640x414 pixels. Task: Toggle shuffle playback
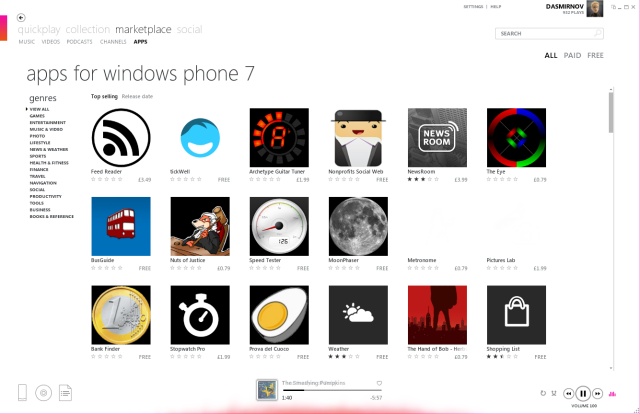tap(554, 393)
